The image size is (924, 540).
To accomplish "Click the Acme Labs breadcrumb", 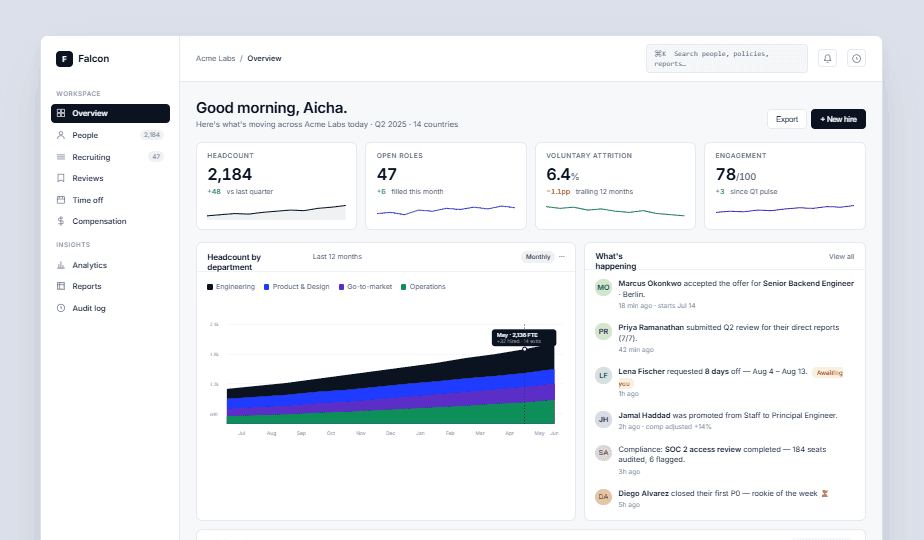I will (215, 58).
